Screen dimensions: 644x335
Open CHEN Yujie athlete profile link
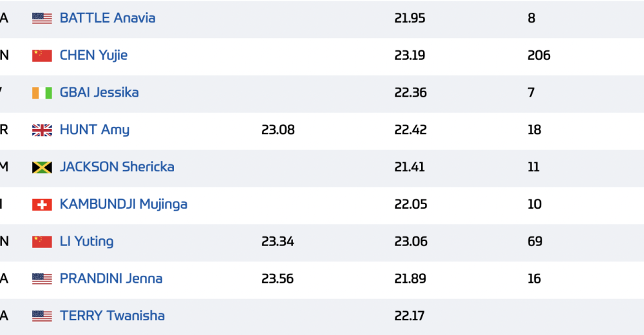coord(93,55)
